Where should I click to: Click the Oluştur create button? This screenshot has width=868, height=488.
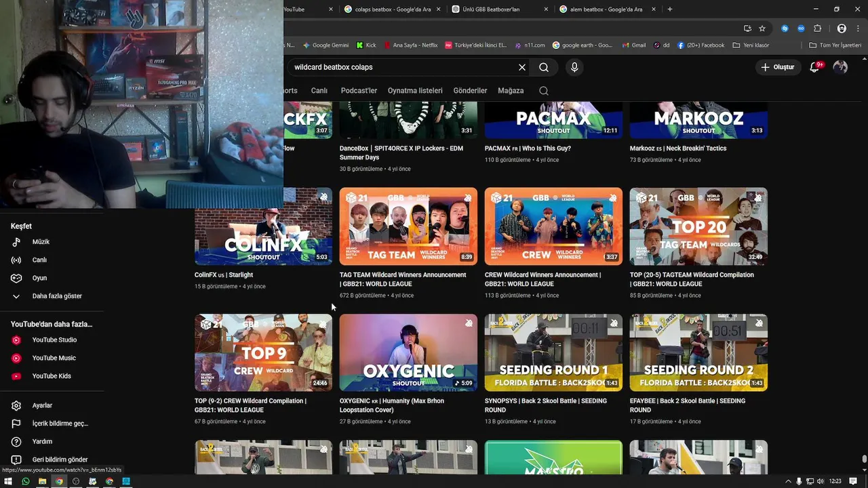click(x=777, y=67)
